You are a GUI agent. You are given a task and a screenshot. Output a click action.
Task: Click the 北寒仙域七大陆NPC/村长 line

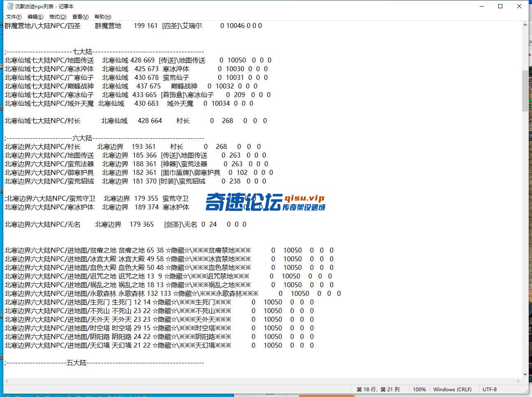click(136, 121)
